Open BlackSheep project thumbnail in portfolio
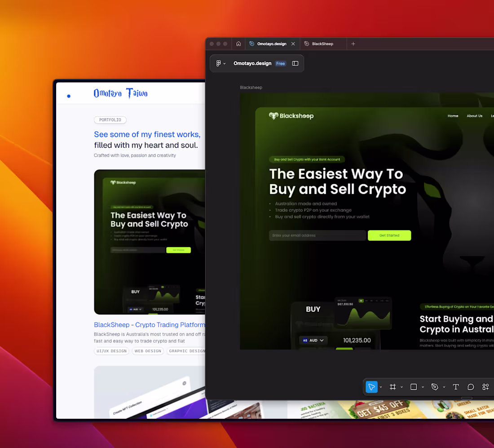The height and width of the screenshot is (448, 494). tap(150, 242)
